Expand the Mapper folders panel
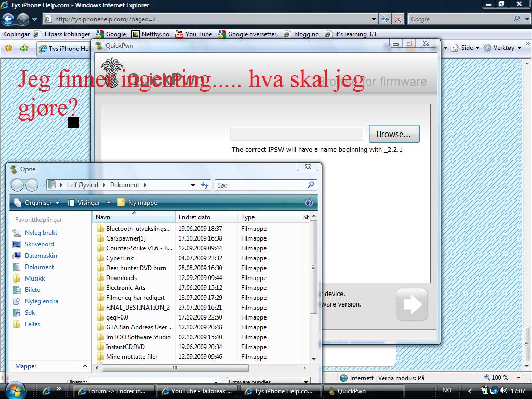The height and width of the screenshot is (399, 532). (51, 366)
